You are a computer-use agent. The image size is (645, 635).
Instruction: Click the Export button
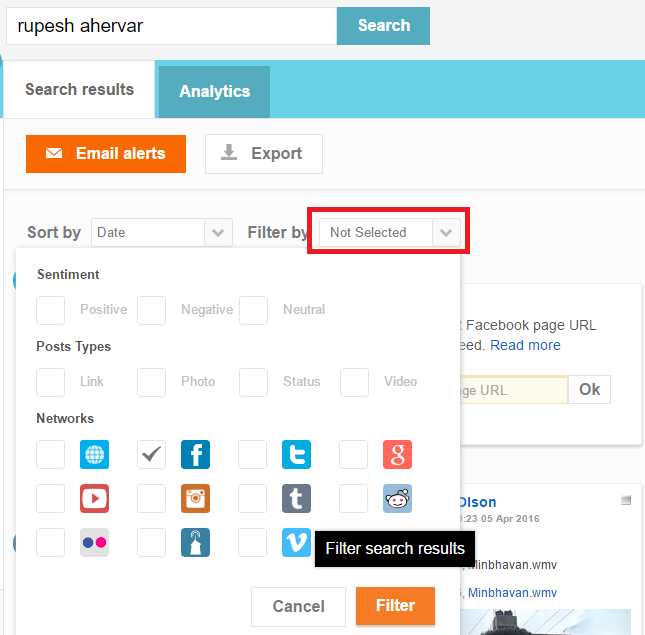click(264, 154)
